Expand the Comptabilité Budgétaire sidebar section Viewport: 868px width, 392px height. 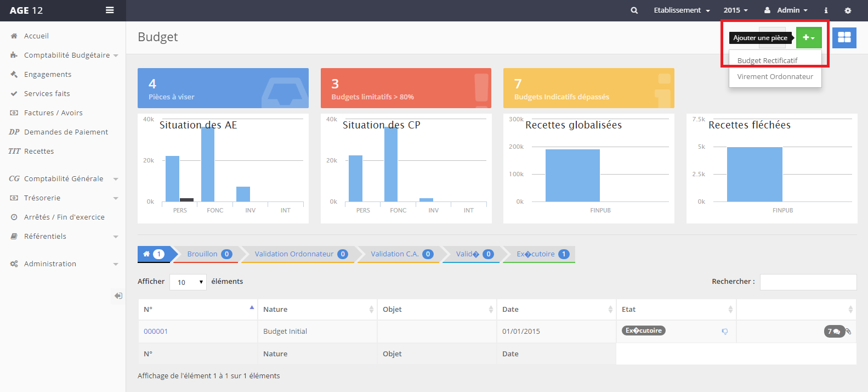click(x=67, y=55)
